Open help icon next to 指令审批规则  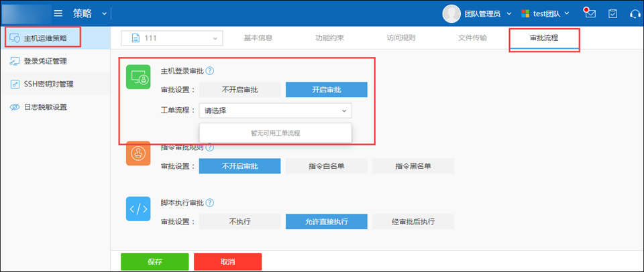click(x=210, y=147)
